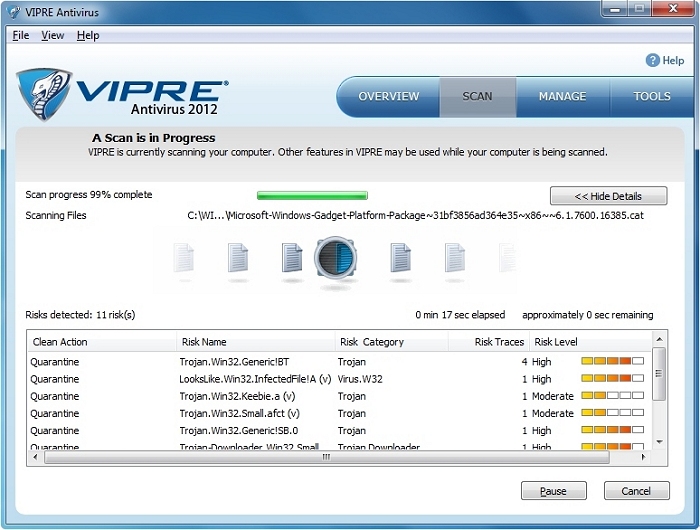
Task: Click the 0 min 17 sec elapsed text
Action: coord(460,315)
